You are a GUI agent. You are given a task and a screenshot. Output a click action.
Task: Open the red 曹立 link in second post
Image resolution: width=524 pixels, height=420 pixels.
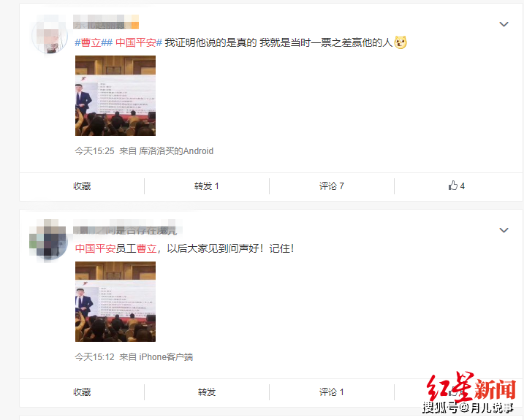coord(146,248)
